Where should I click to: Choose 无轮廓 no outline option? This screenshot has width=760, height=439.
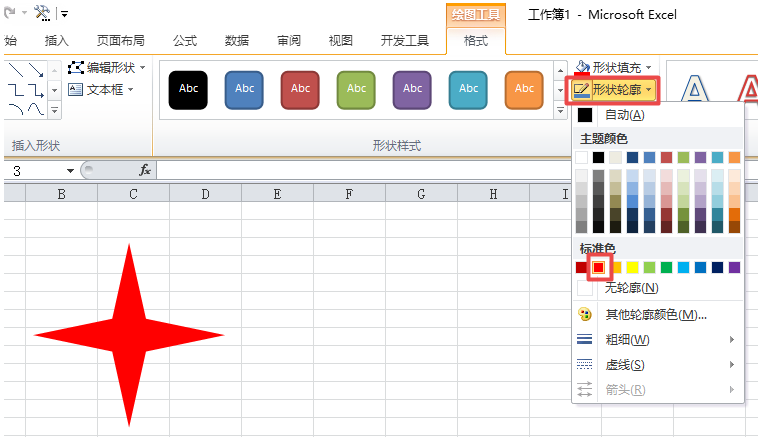(x=631, y=288)
